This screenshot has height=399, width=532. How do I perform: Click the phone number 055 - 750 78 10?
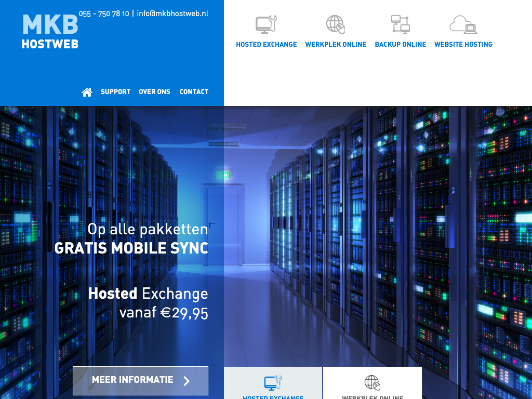pos(104,14)
